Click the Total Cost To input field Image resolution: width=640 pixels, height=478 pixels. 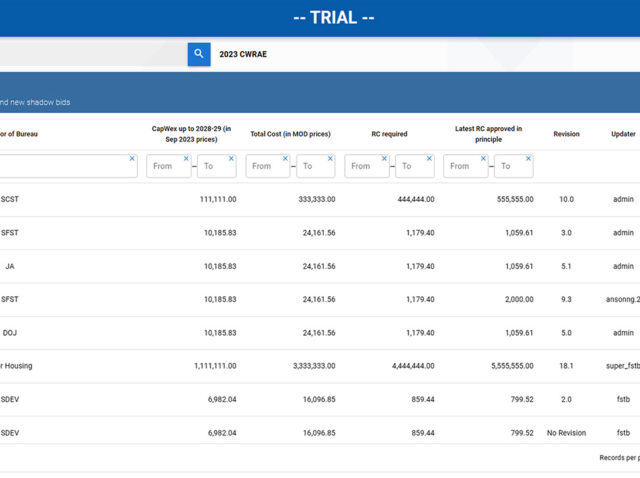click(x=311, y=167)
